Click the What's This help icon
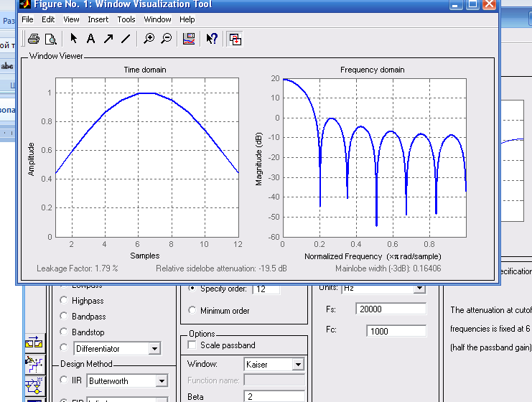 212,39
